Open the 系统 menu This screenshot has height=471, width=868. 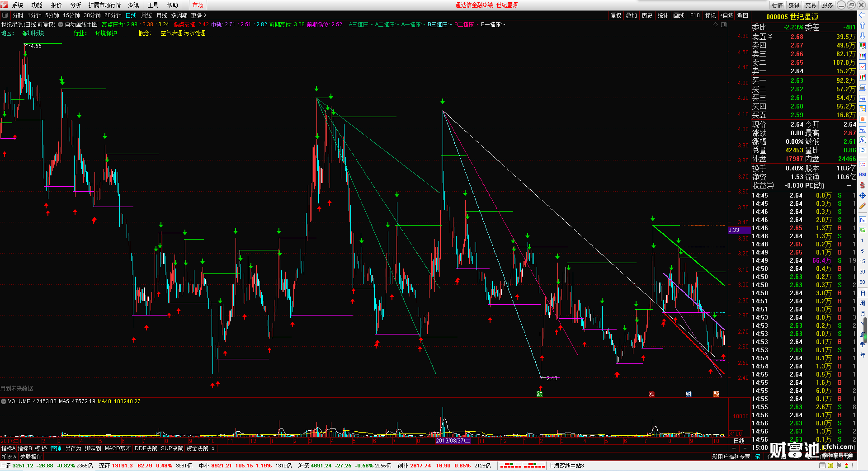(18, 5)
